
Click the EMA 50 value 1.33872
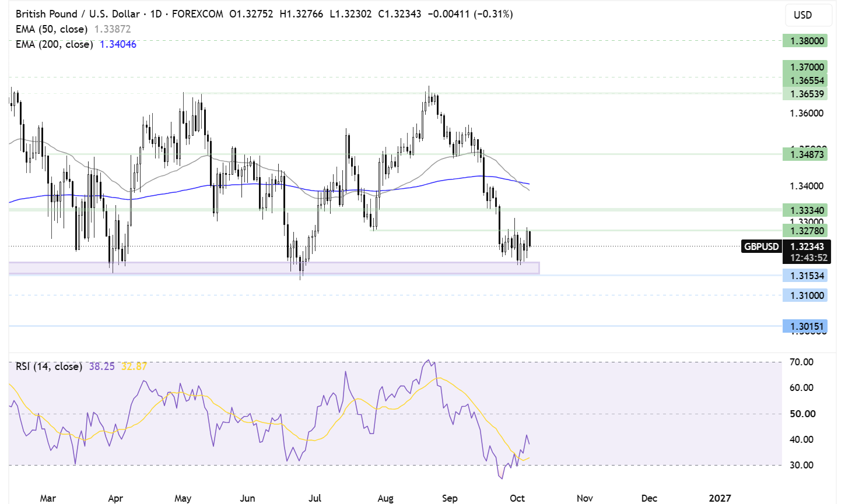click(x=113, y=29)
